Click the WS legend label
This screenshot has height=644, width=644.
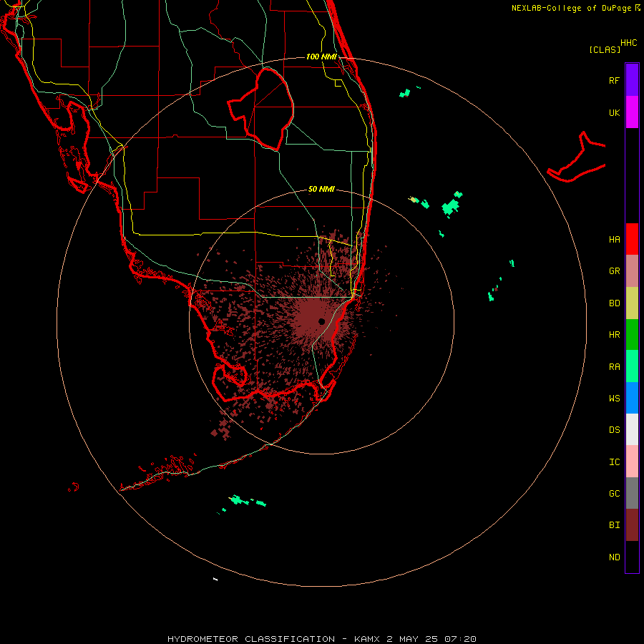[x=614, y=399]
